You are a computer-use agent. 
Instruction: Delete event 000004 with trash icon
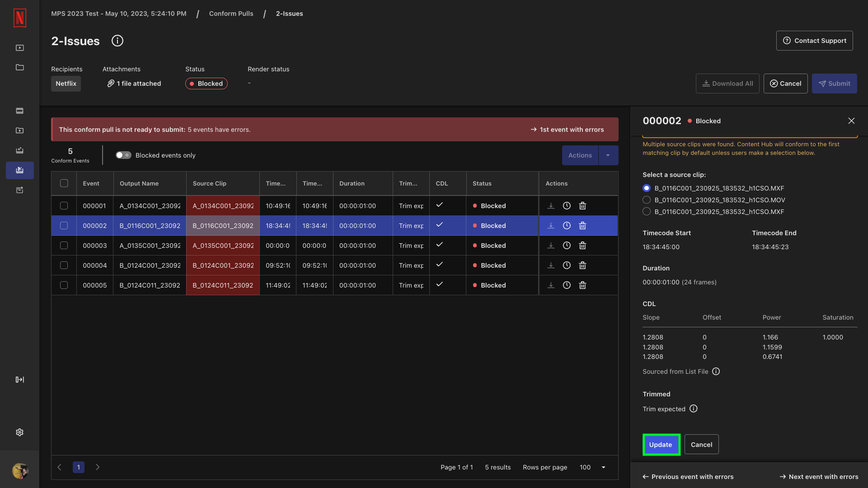tap(582, 265)
